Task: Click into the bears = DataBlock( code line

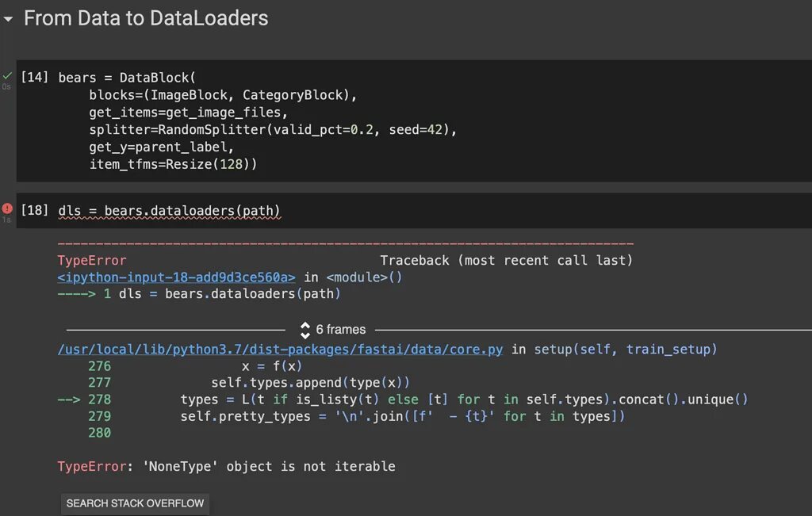Action: pos(127,78)
